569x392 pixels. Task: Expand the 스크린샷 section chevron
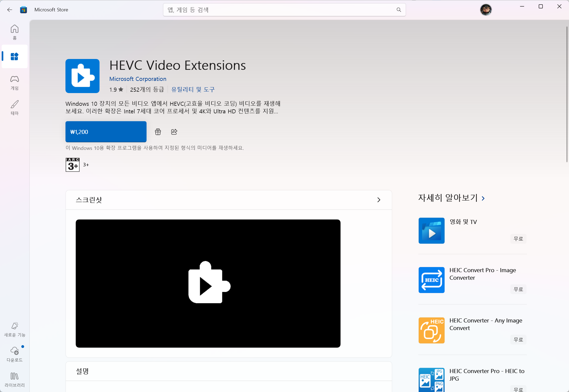(379, 200)
